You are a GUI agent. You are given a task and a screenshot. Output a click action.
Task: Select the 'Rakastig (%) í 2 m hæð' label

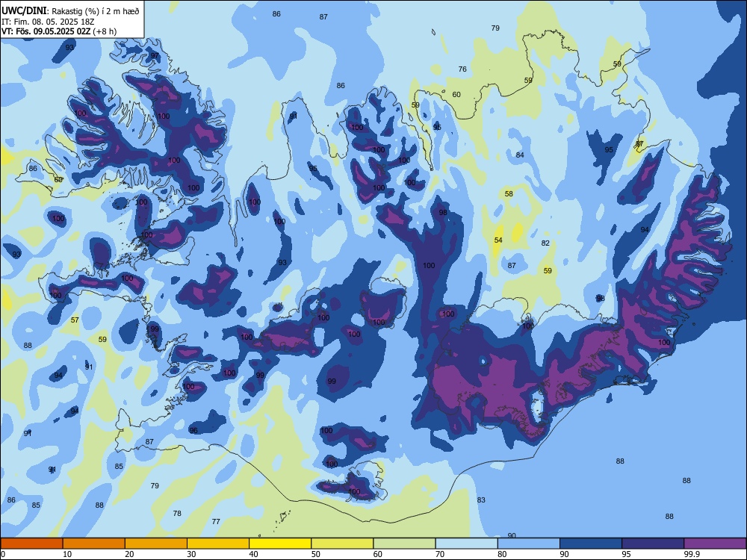96,11
